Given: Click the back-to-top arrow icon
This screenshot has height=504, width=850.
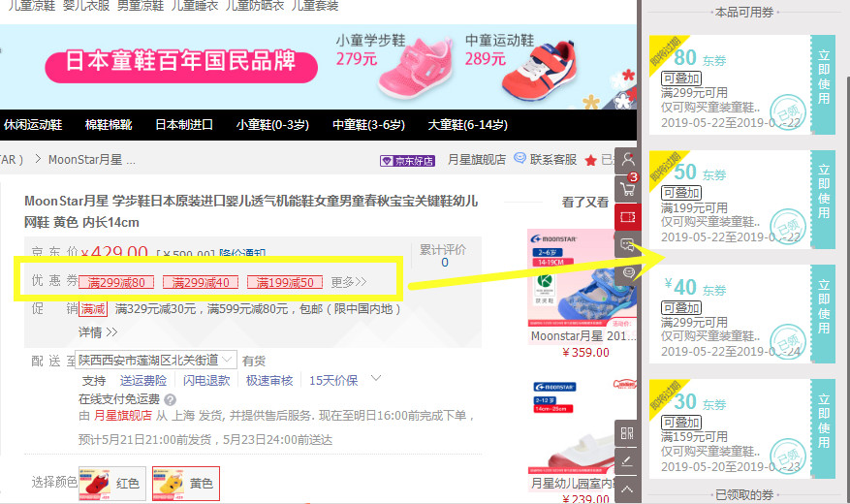Looking at the screenshot, I should 628,489.
